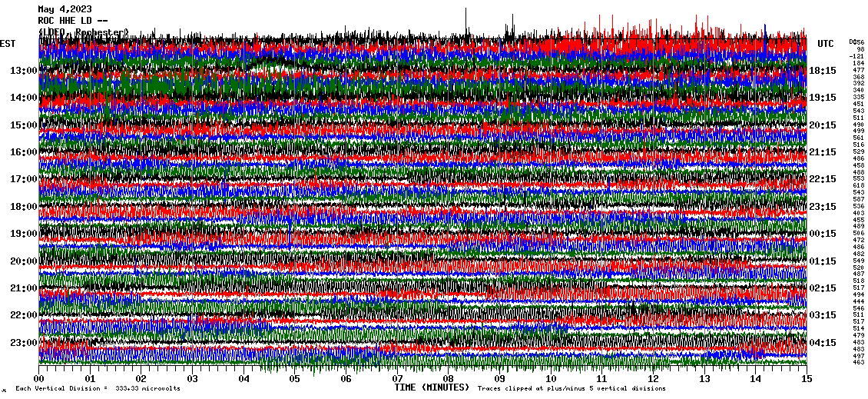868x399 pixels.
Task: Click the 04:15 UTC row label
Action: 823,342
